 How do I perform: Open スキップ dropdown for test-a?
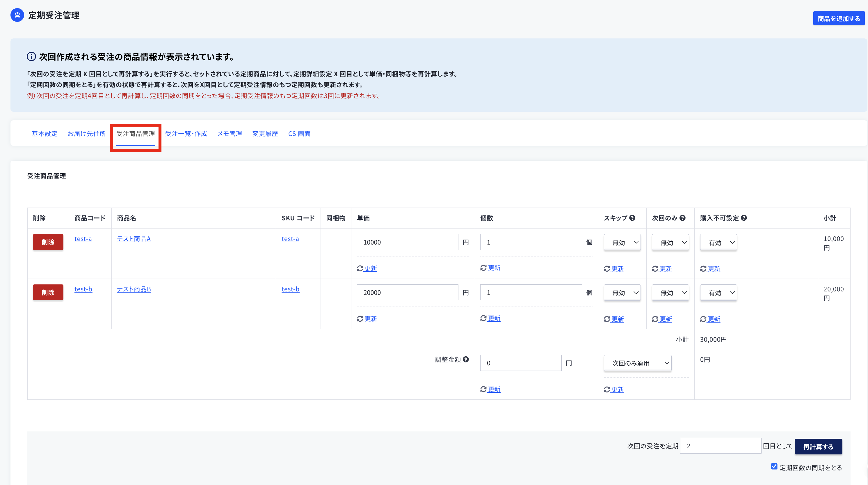[x=622, y=242]
